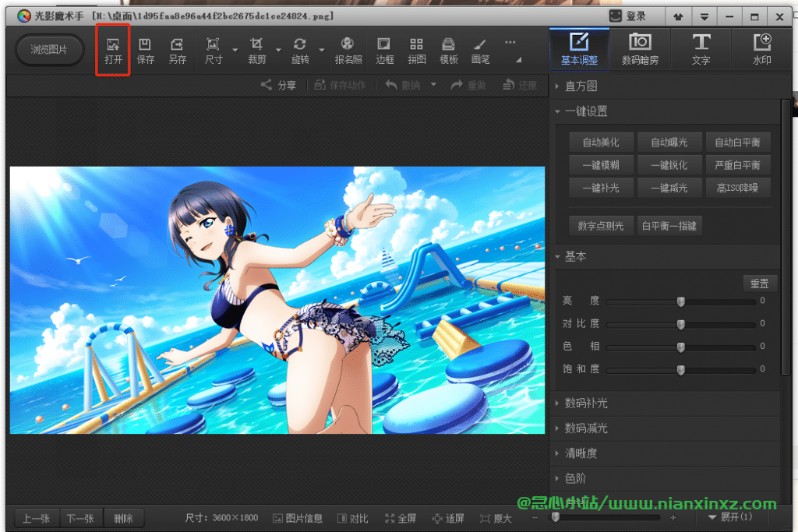Select the 裁剪 crop tool
The width and height of the screenshot is (798, 532).
tap(257, 51)
